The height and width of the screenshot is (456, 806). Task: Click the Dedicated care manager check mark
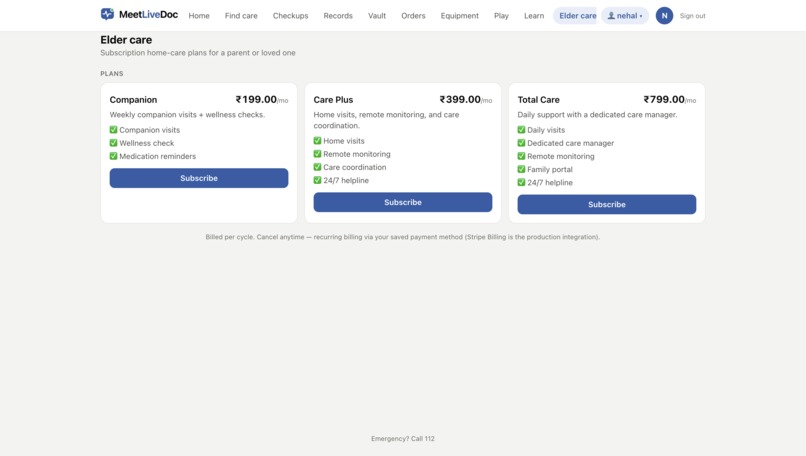(521, 143)
